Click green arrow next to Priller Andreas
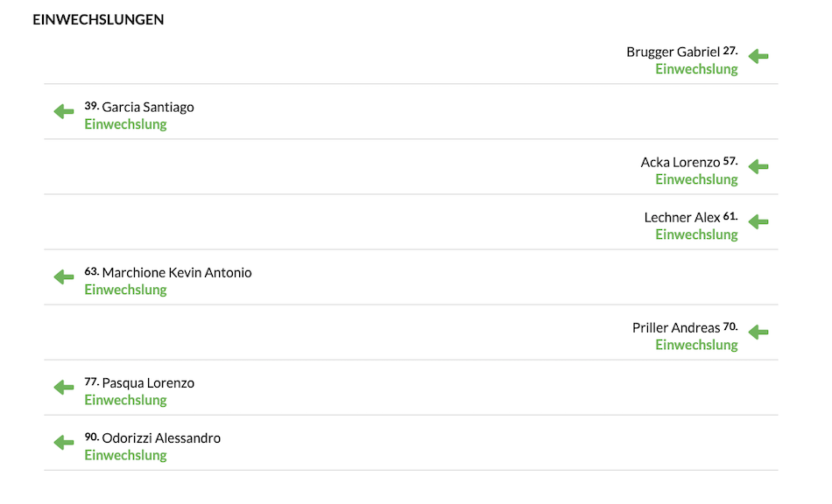This screenshot has height=504, width=832. click(758, 332)
